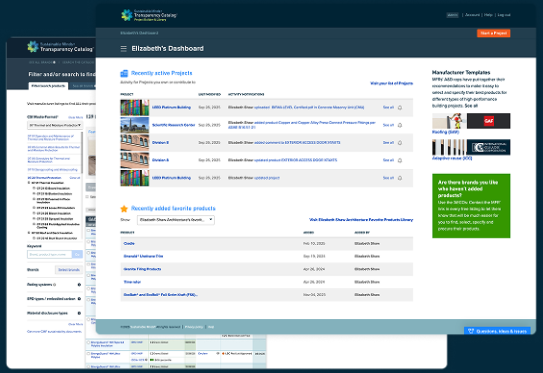Open the favorite product added Nov 04, 2025

pyautogui.click(x=161, y=295)
